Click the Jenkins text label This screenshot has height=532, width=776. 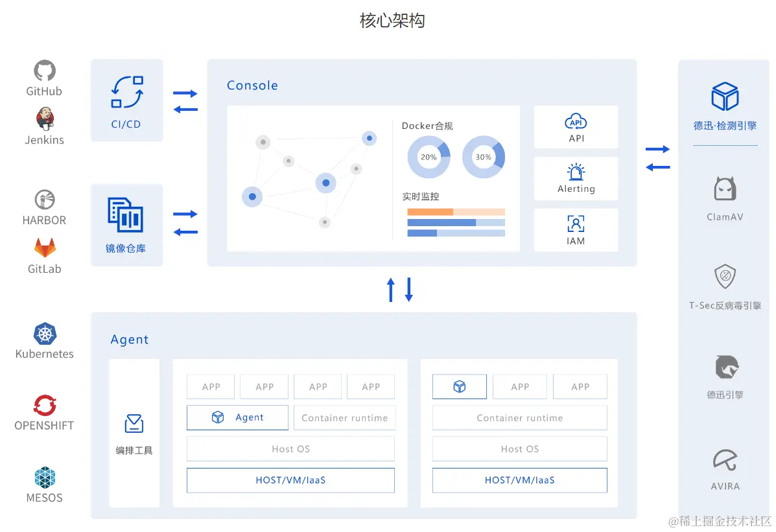(x=45, y=140)
